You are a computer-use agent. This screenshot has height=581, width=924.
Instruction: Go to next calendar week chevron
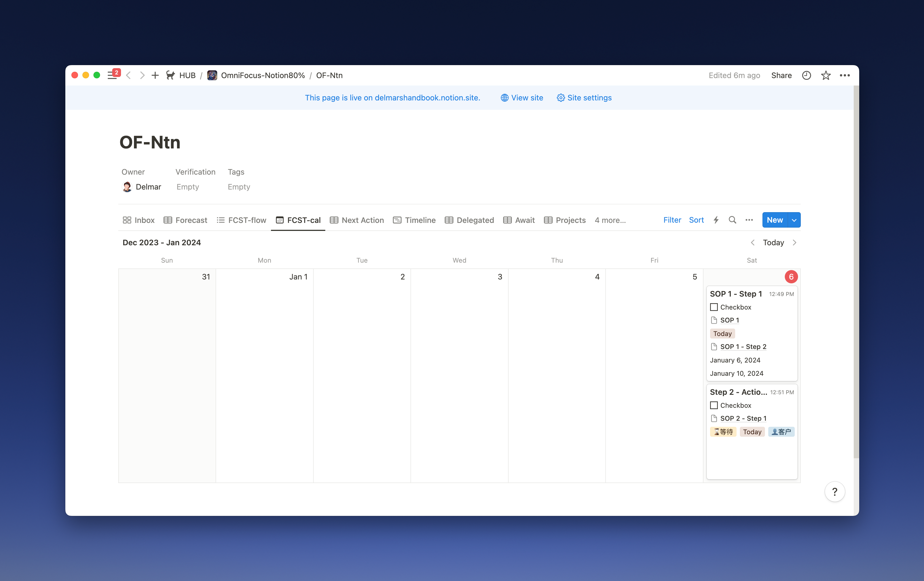[x=795, y=243]
